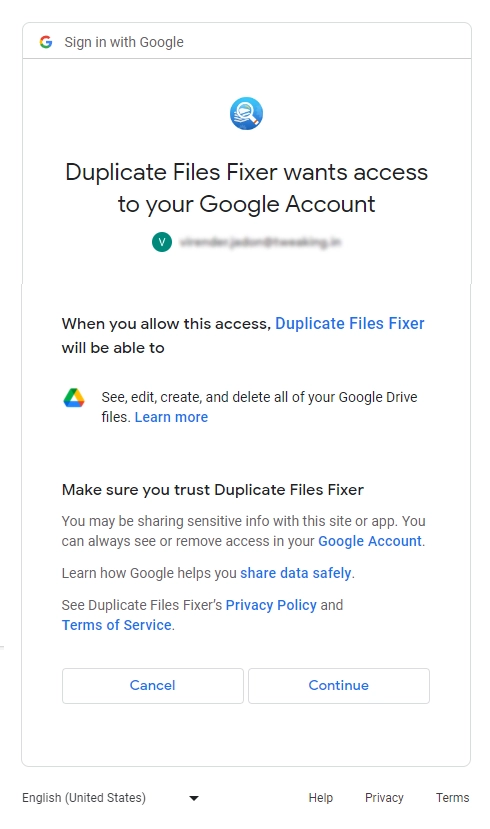Open the share data safely link

pyautogui.click(x=295, y=573)
